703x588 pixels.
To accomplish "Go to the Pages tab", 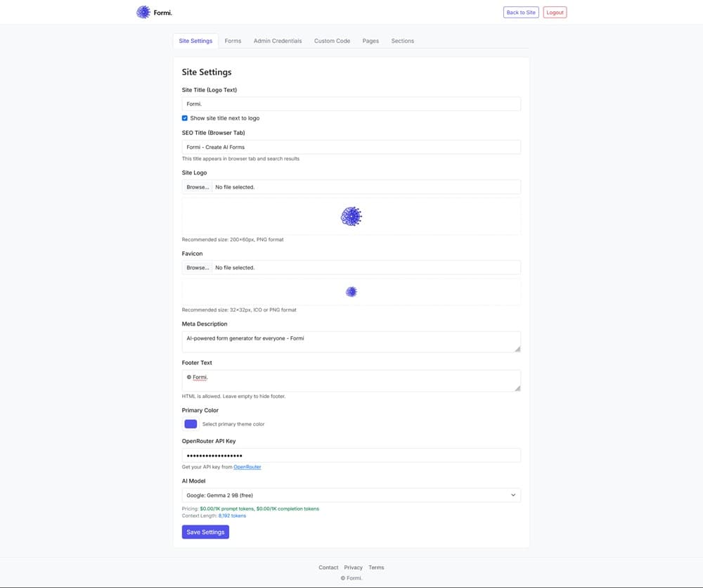I will pos(370,41).
